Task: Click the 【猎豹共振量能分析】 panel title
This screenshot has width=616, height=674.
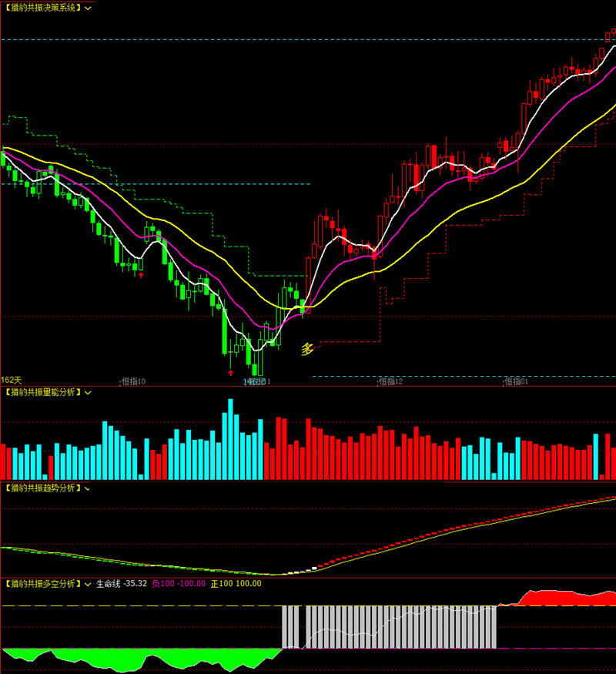Action: [x=42, y=392]
